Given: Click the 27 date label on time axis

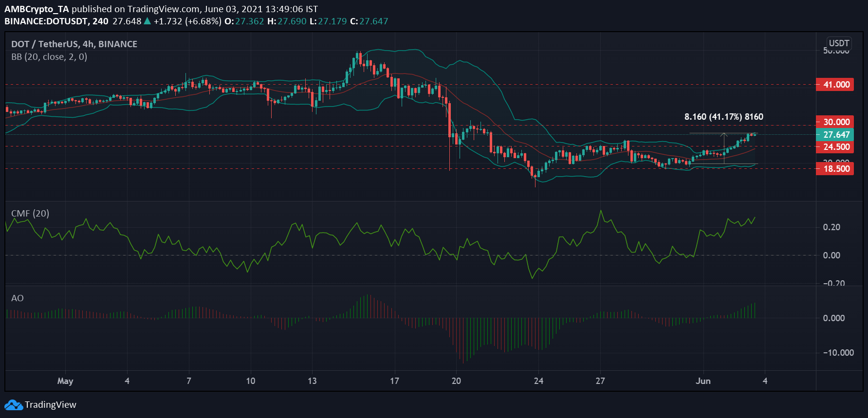Looking at the screenshot, I should click(x=600, y=381).
